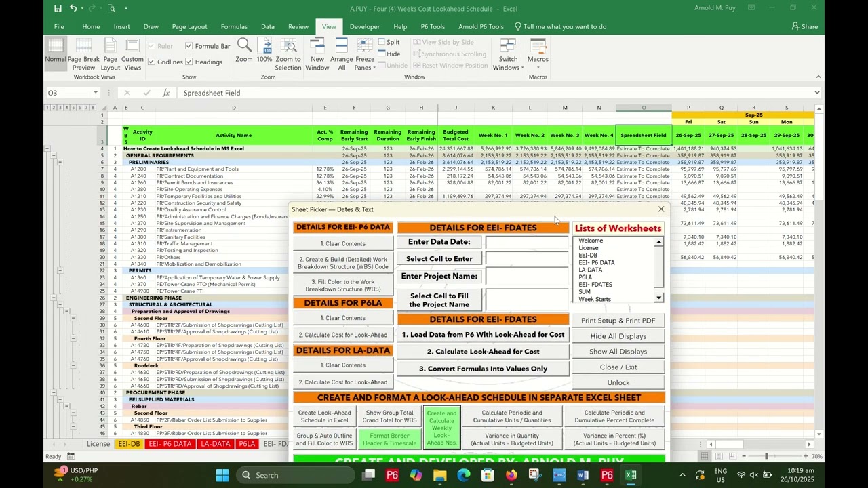
Task: Open Switch Windows dropdown
Action: point(508,55)
